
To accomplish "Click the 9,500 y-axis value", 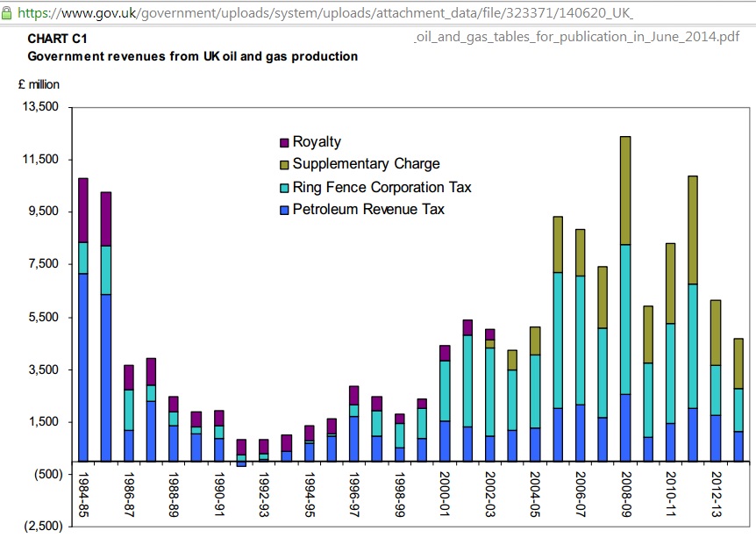I will [x=43, y=212].
